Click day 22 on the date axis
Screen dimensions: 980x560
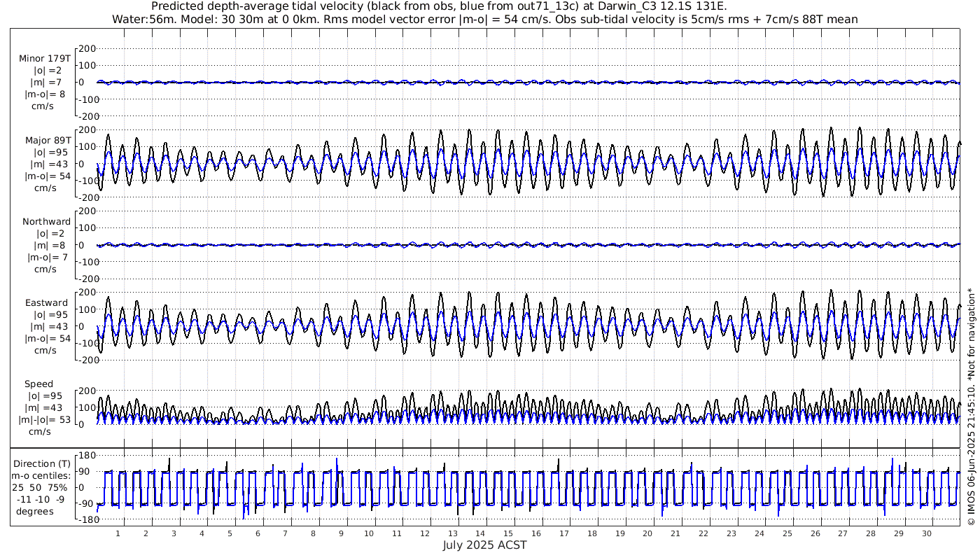coord(703,533)
